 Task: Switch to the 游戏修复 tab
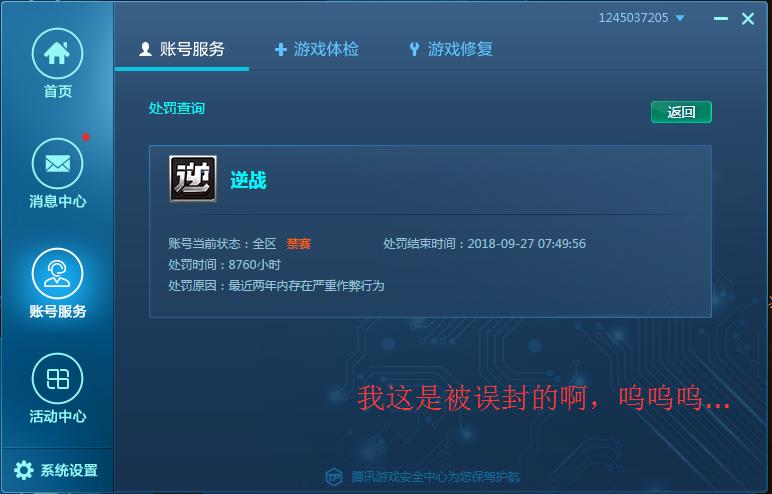[450, 49]
